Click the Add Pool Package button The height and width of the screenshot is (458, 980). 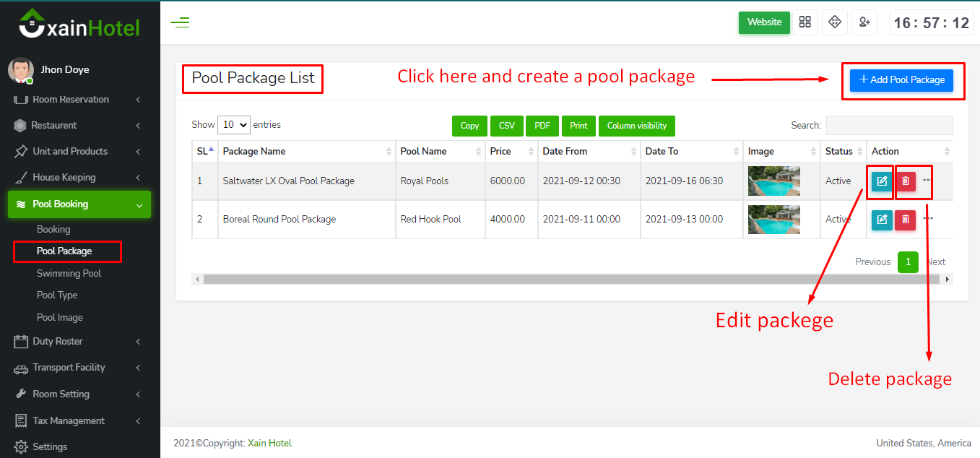tap(901, 80)
